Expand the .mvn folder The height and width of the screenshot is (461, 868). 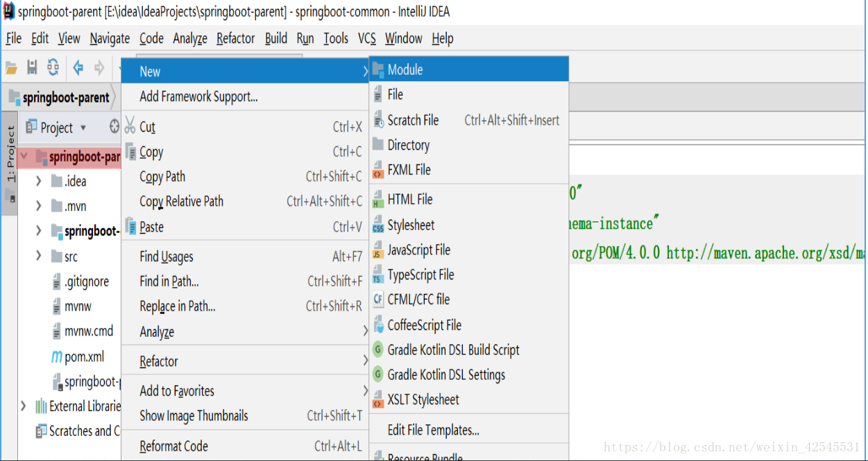(x=39, y=207)
